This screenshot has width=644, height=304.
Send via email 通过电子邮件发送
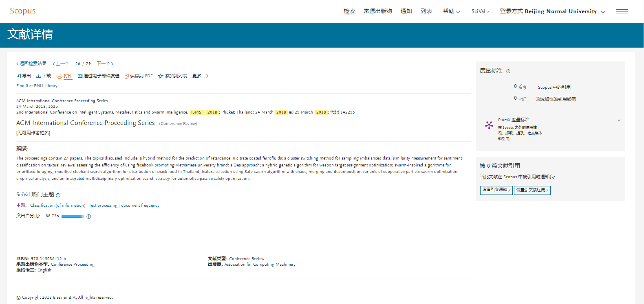[x=99, y=76]
